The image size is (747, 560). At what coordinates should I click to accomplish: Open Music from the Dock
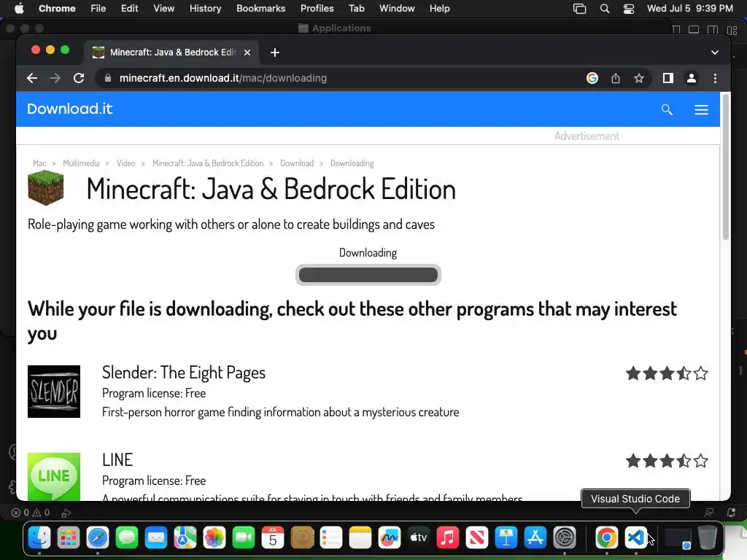[x=447, y=537]
